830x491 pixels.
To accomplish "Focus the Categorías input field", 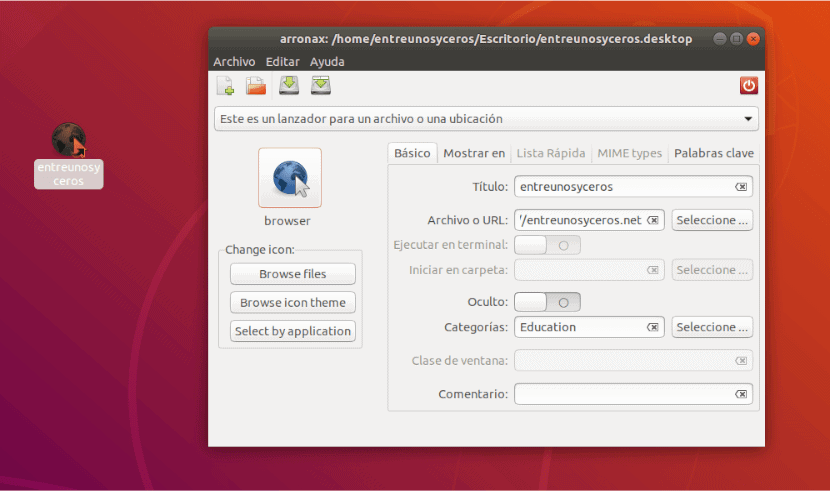I will (589, 328).
